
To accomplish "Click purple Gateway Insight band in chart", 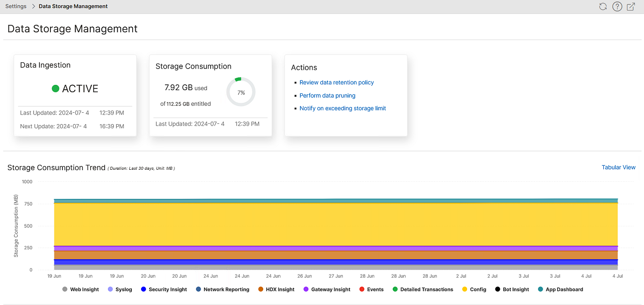I will 336,248.
